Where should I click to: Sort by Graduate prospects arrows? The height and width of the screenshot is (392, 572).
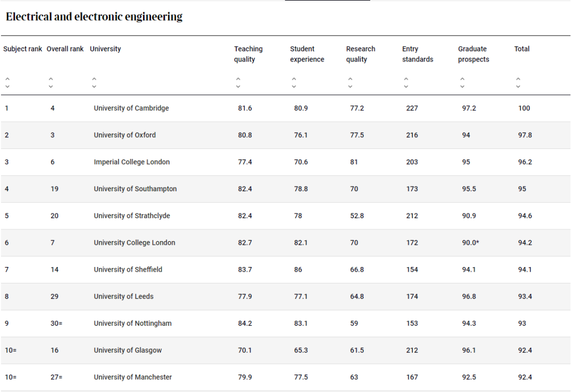[x=462, y=83]
